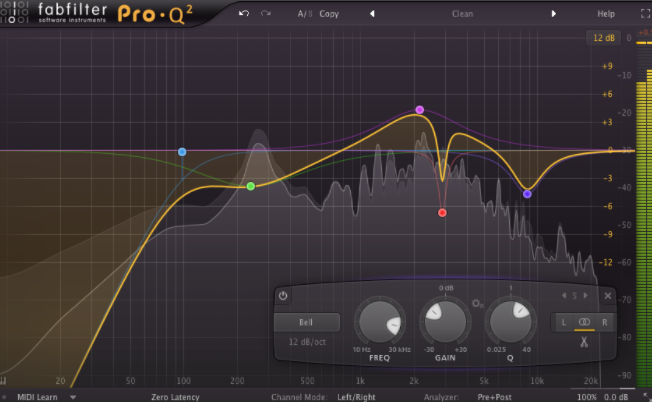This screenshot has height=402, width=652.
Task: Open the Help menu
Action: coord(606,14)
